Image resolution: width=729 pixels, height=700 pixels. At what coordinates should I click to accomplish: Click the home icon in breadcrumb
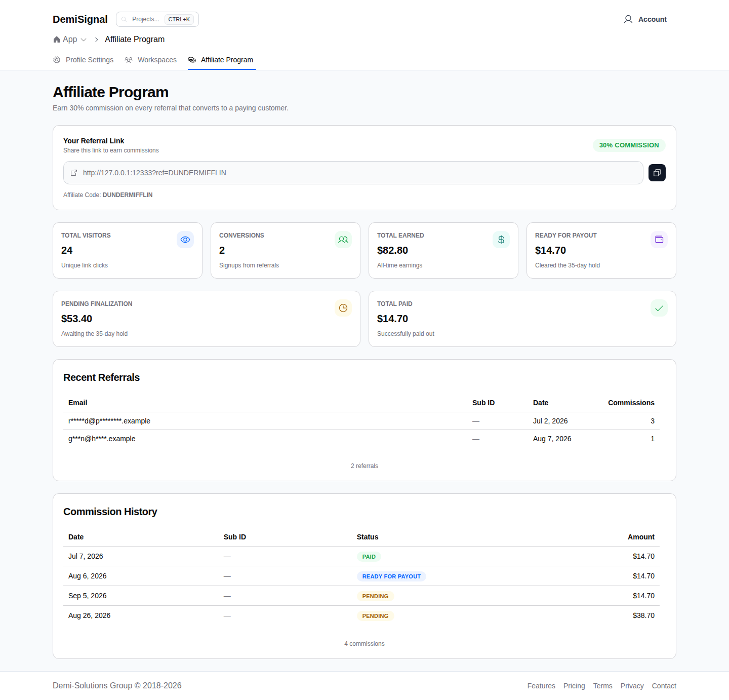[x=57, y=40]
